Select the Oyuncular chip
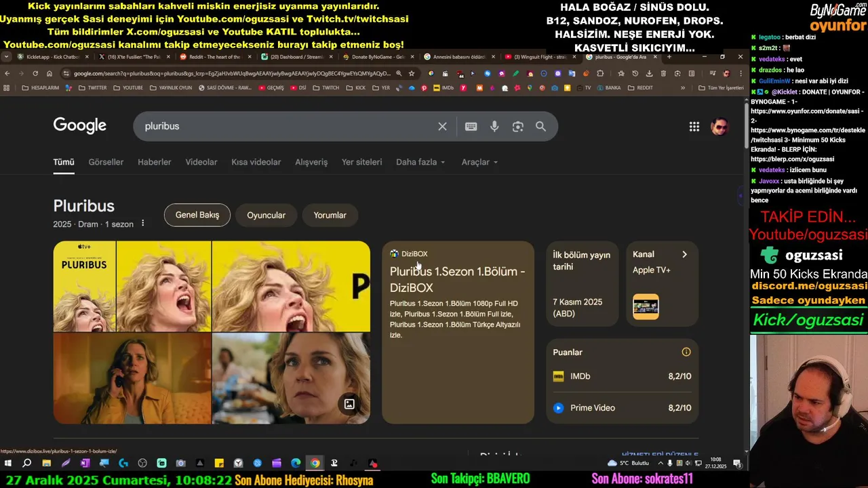Image resolution: width=868 pixels, height=488 pixels. point(266,215)
